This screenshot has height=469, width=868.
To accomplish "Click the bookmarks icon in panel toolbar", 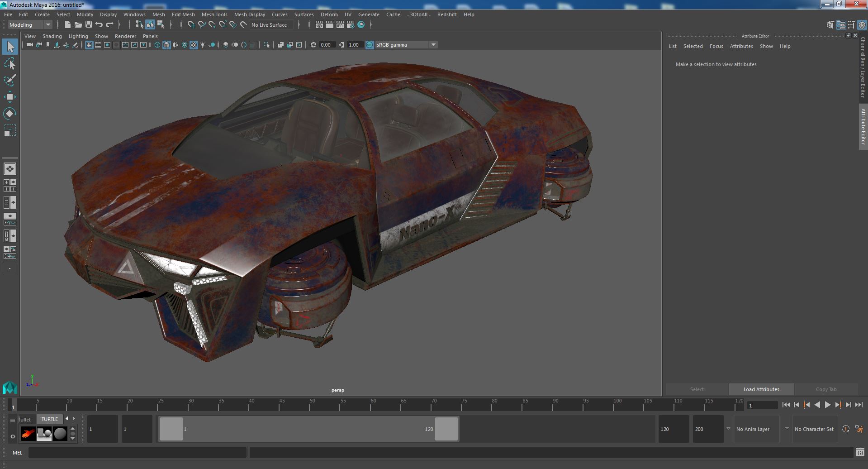I will (x=48, y=45).
